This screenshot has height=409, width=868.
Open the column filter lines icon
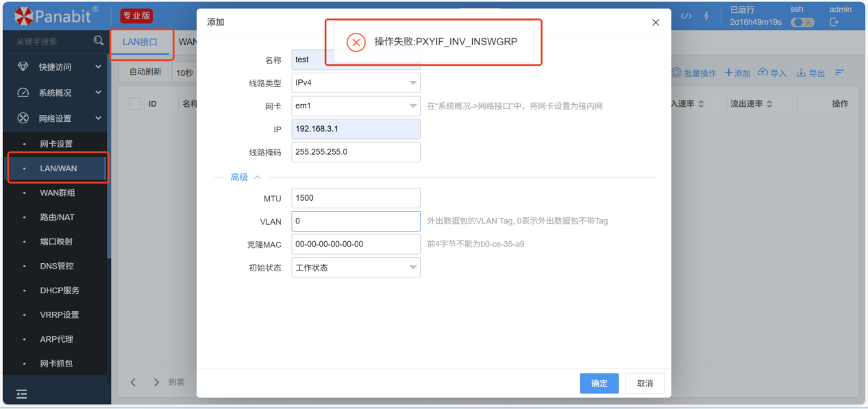[x=839, y=73]
